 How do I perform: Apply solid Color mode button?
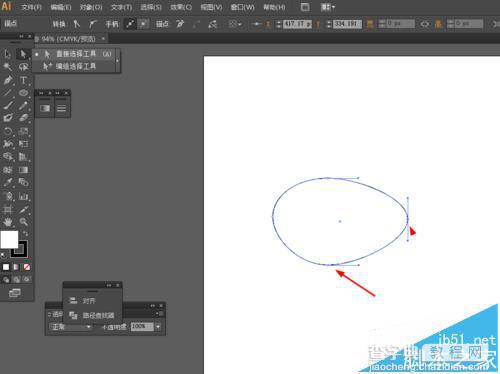click(6, 267)
